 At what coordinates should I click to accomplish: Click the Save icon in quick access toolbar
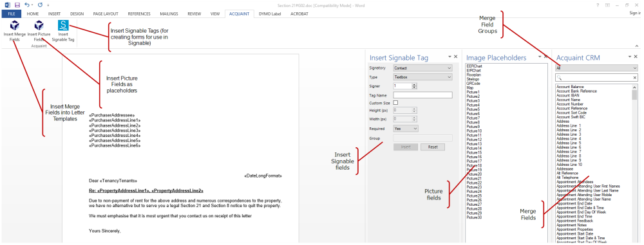[x=17, y=5]
